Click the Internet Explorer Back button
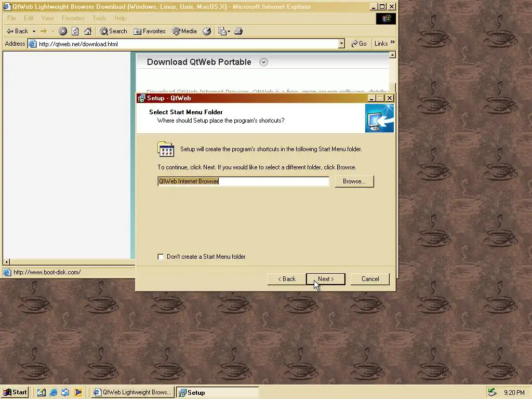Image resolution: width=532 pixels, height=399 pixels. tap(17, 31)
